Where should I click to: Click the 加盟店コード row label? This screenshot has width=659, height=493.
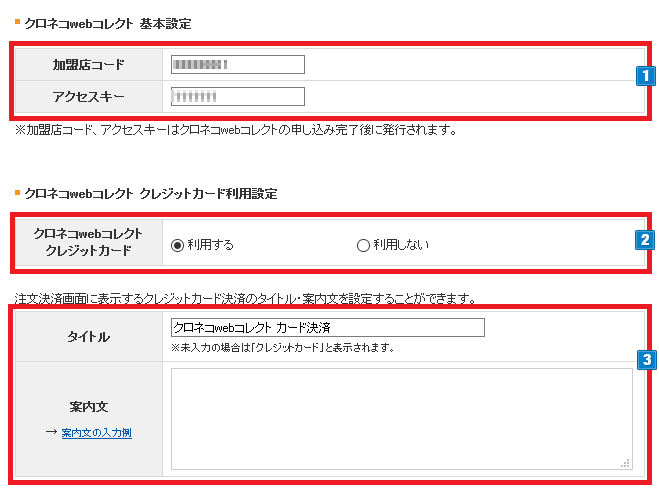point(89,65)
